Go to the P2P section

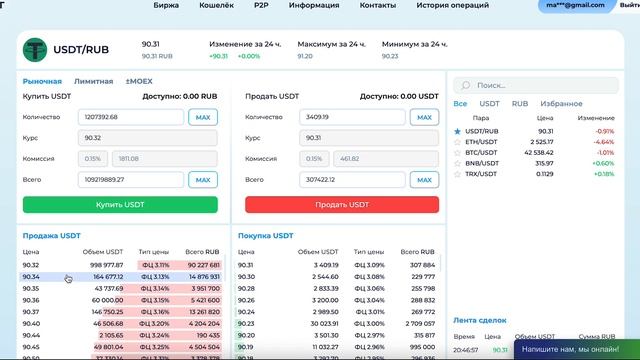261,5
